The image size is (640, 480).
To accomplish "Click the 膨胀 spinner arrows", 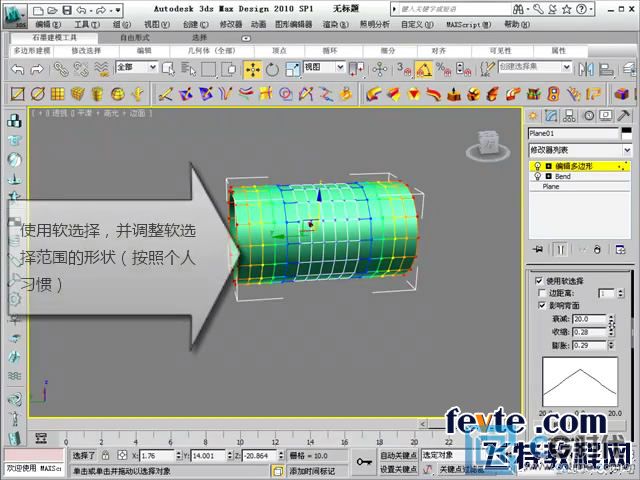I will pyautogui.click(x=611, y=346).
